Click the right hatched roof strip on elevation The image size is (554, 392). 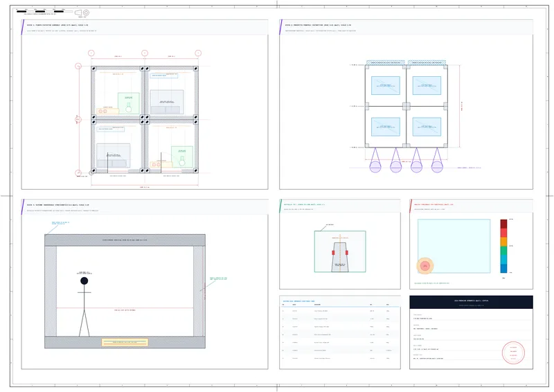[427, 62]
